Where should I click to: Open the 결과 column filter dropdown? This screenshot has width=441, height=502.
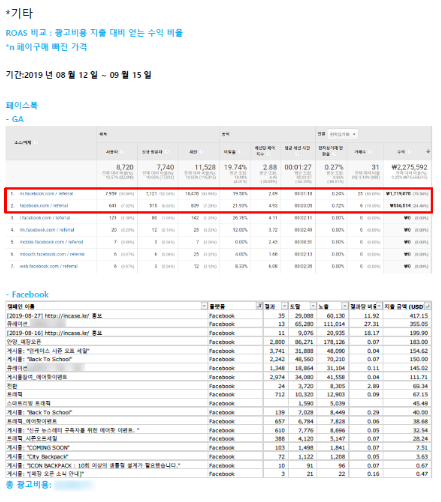284,306
